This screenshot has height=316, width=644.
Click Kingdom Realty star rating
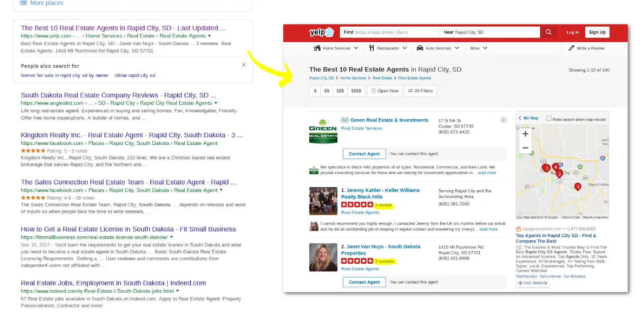click(x=33, y=151)
